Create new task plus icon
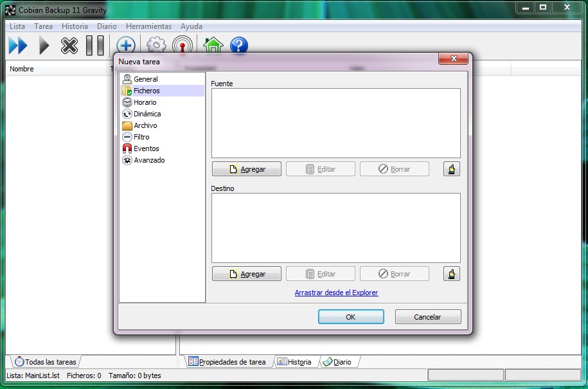 pos(125,46)
